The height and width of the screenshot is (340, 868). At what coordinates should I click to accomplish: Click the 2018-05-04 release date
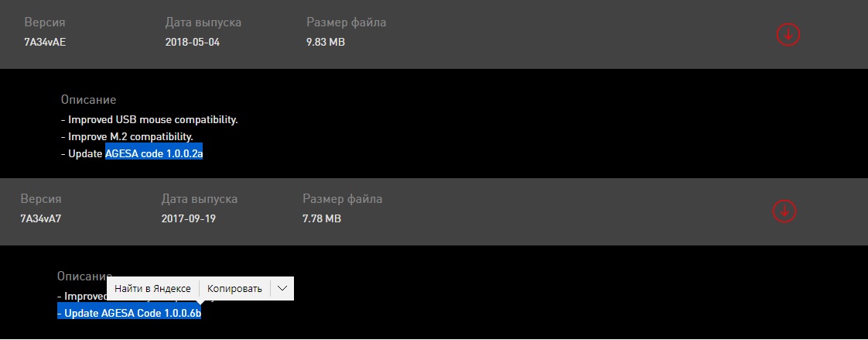pos(193,42)
